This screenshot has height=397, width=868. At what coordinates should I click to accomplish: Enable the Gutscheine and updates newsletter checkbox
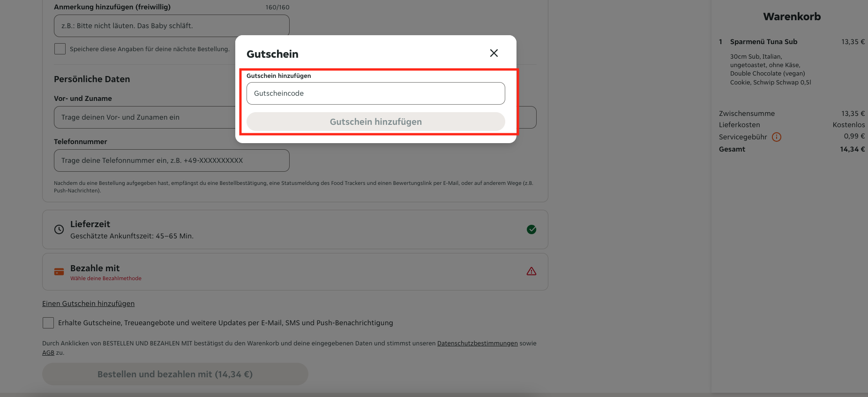pos(48,323)
